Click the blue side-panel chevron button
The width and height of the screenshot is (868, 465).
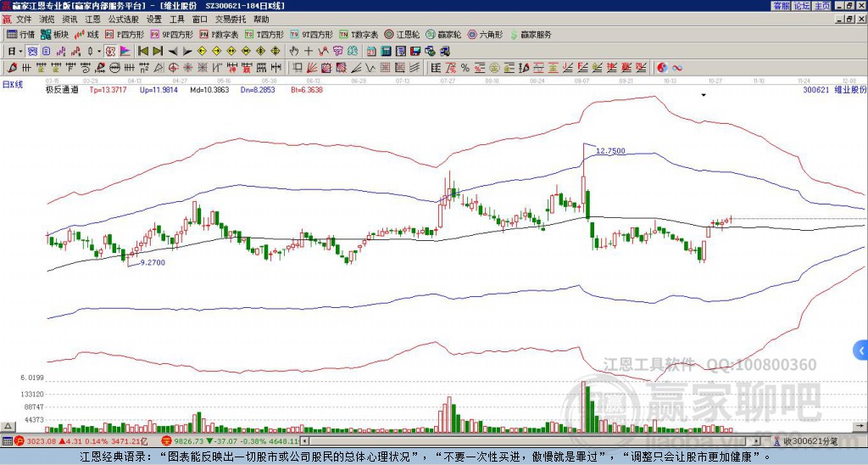(861, 350)
